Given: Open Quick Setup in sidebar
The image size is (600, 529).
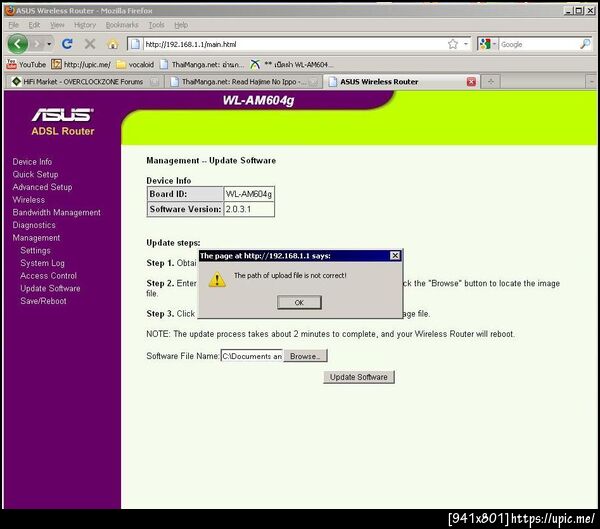Looking at the screenshot, I should (x=35, y=174).
